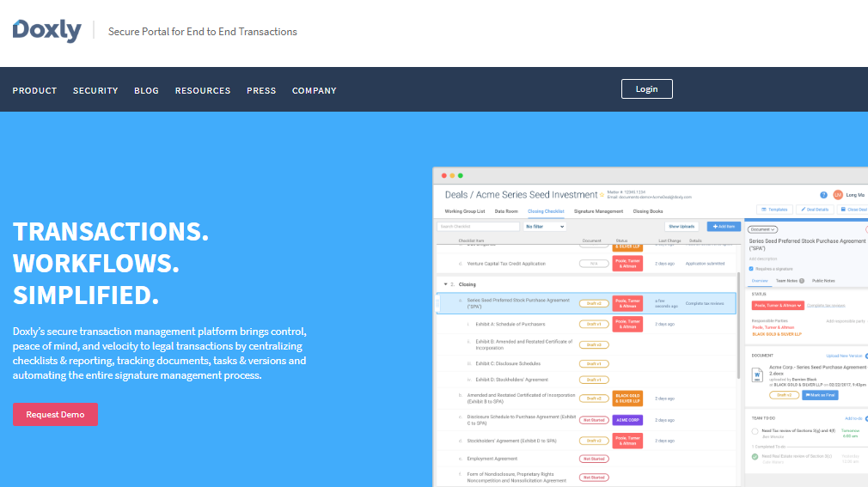Click the yellow mac window dot
This screenshot has width=868, height=487.
(x=452, y=175)
